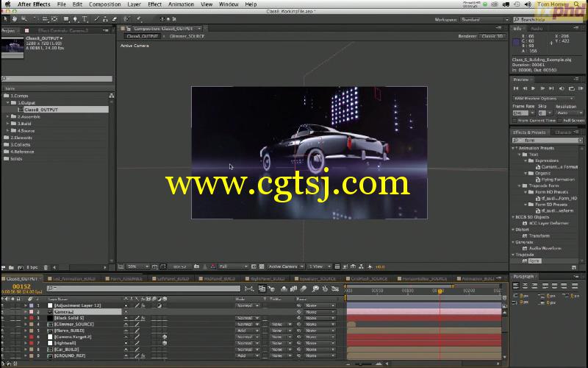
Task: Delete selected item with Project trash icon
Action: [46, 267]
